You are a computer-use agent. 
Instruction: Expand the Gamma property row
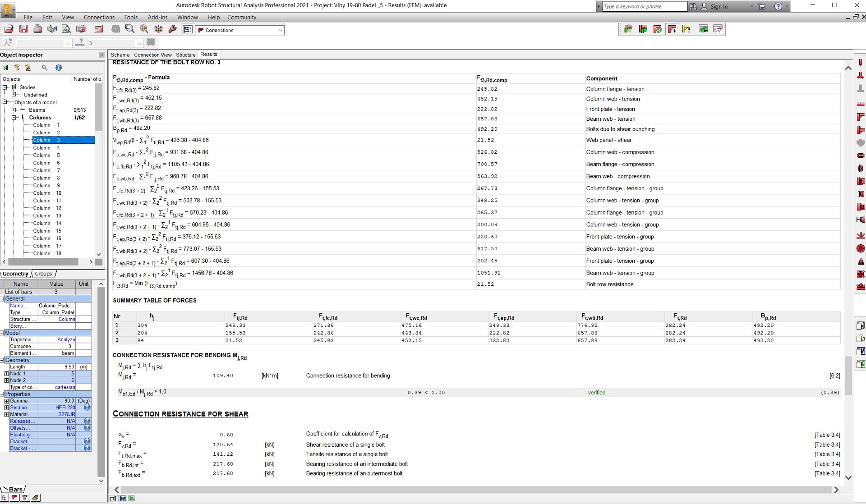6,401
